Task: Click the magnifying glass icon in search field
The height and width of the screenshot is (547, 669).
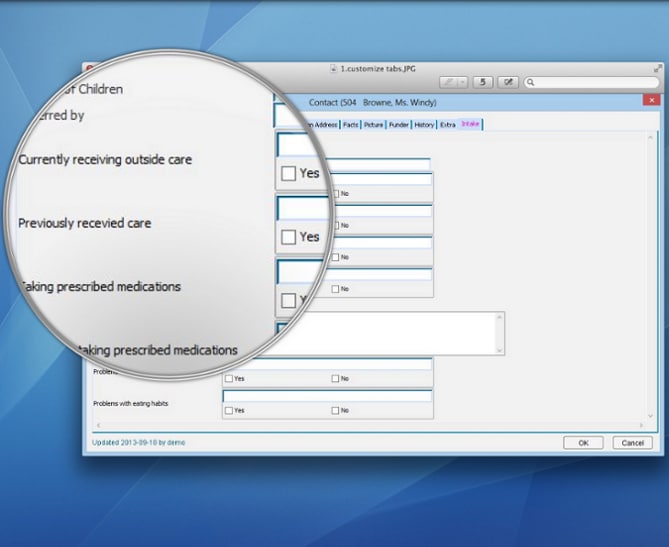Action: 530,82
